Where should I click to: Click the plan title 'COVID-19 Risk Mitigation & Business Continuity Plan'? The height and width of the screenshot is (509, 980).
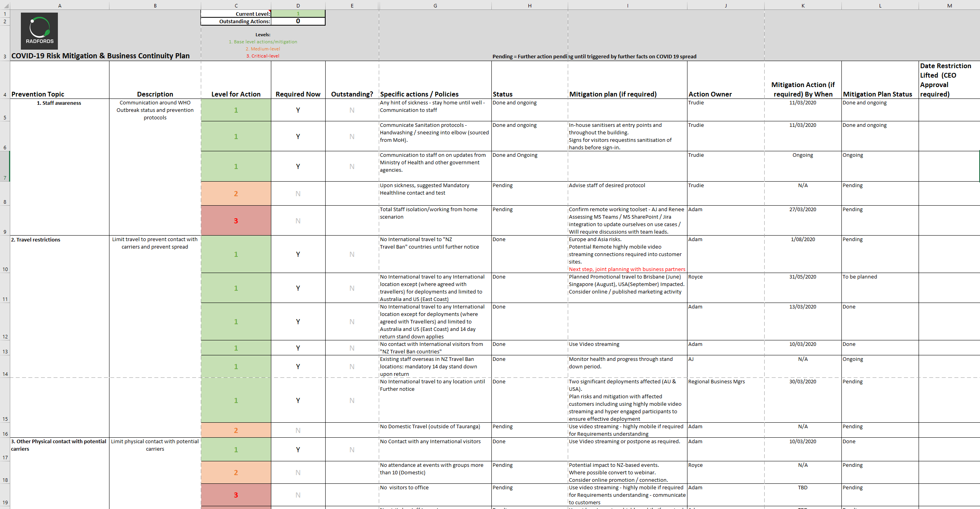[100, 56]
